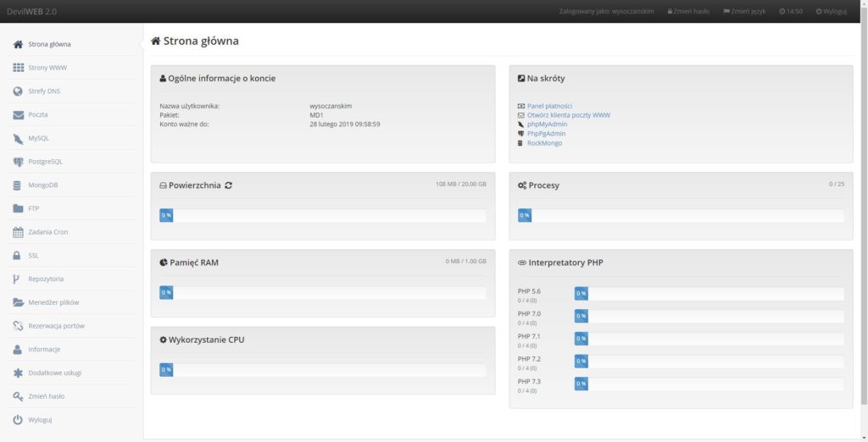Click the grid icon for Strony WWW
The height and width of the screenshot is (442, 868).
[18, 68]
